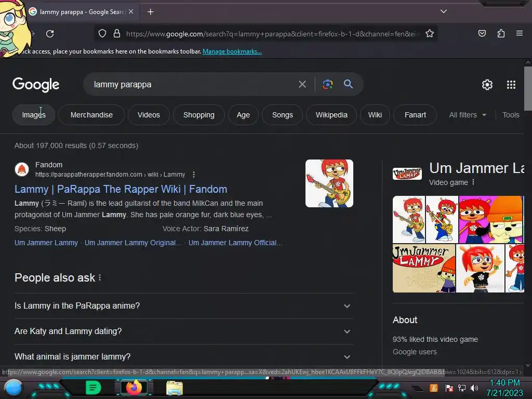Select the Wiki filter chip
Screen dimensions: 532x399
coord(375,115)
